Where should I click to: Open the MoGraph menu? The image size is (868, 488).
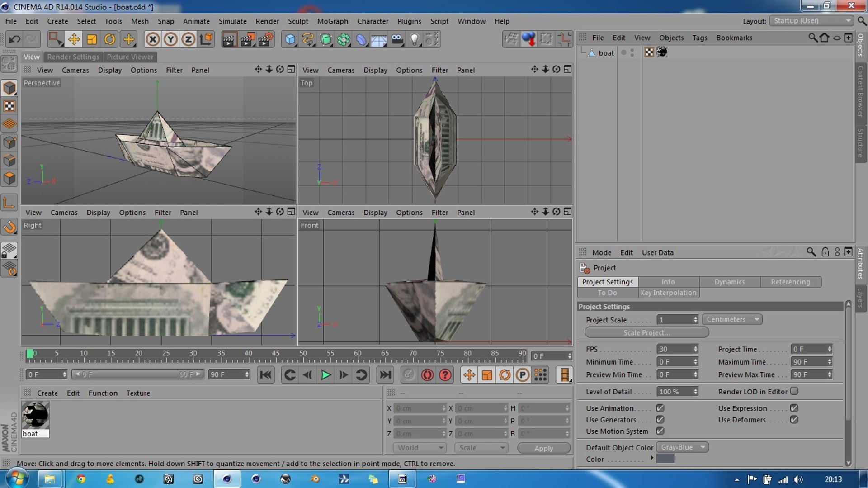click(x=332, y=21)
